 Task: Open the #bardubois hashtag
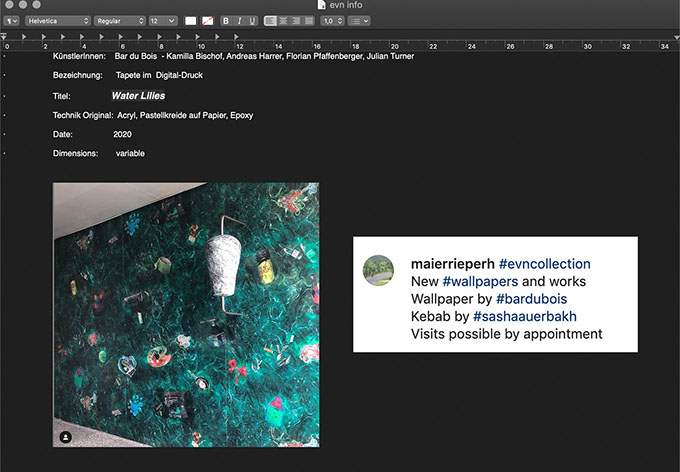(532, 299)
